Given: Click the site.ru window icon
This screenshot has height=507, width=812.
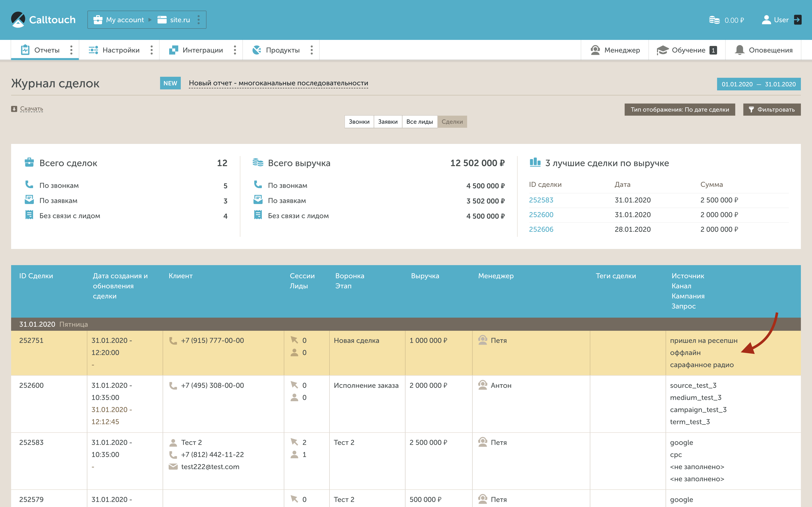Looking at the screenshot, I should click(162, 20).
